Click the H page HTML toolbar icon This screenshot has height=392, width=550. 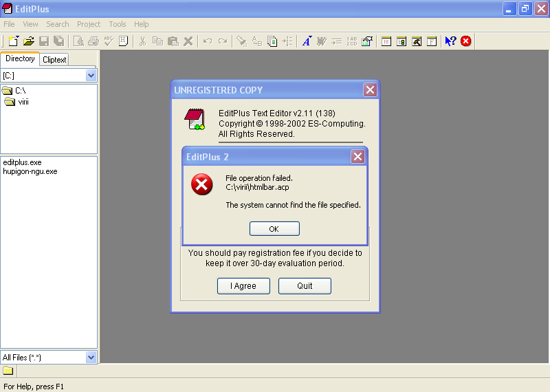click(124, 41)
